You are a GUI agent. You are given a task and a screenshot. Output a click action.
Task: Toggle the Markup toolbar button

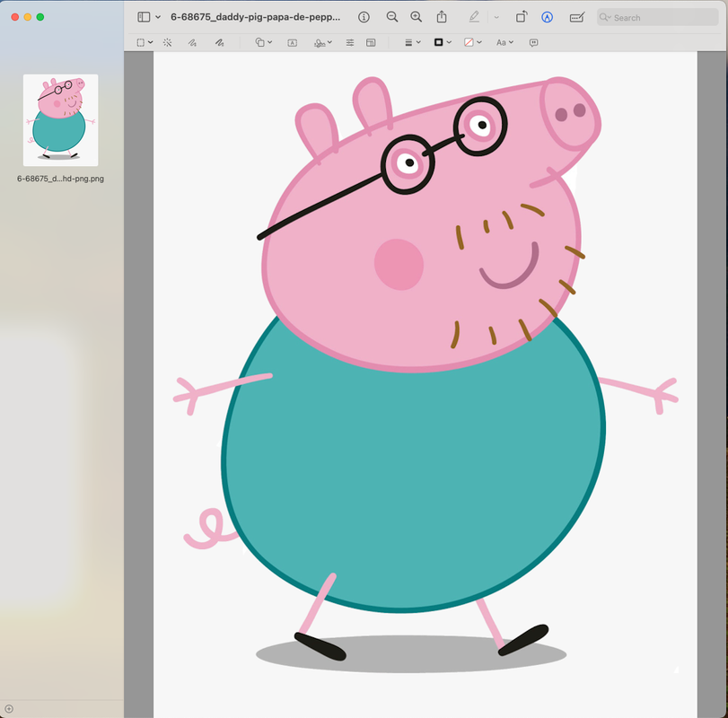click(x=547, y=17)
